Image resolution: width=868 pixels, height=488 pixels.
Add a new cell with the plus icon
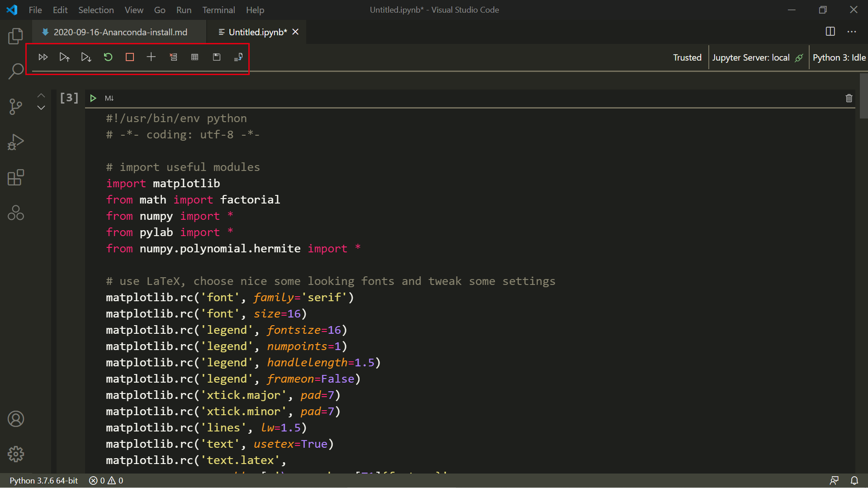[151, 57]
